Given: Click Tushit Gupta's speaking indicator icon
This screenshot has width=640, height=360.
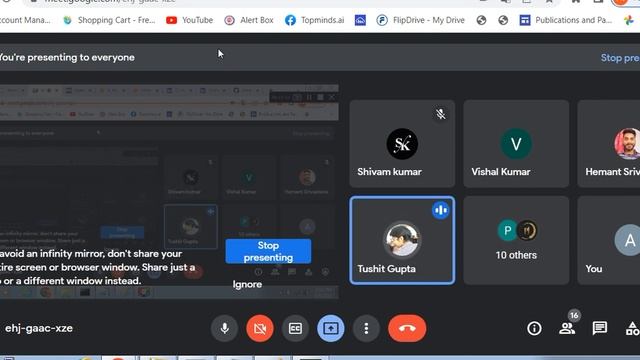Looking at the screenshot, I should click(440, 210).
